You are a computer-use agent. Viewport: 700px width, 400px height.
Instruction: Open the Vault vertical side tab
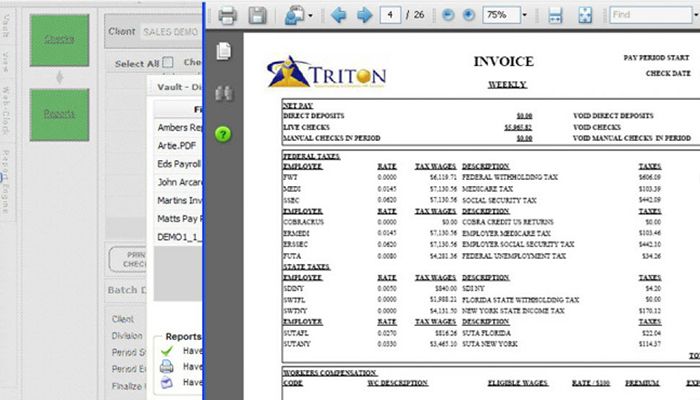pos(7,25)
